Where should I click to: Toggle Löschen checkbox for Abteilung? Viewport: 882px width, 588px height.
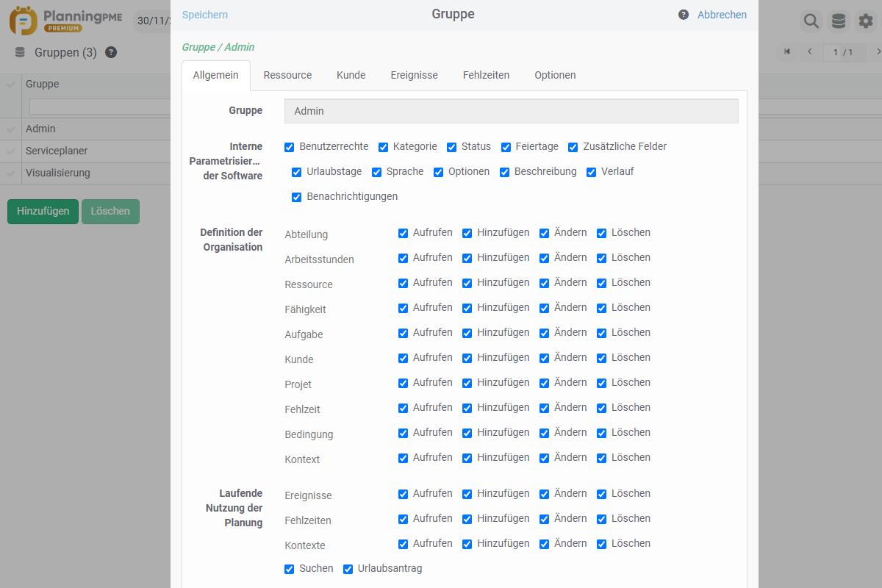(602, 233)
